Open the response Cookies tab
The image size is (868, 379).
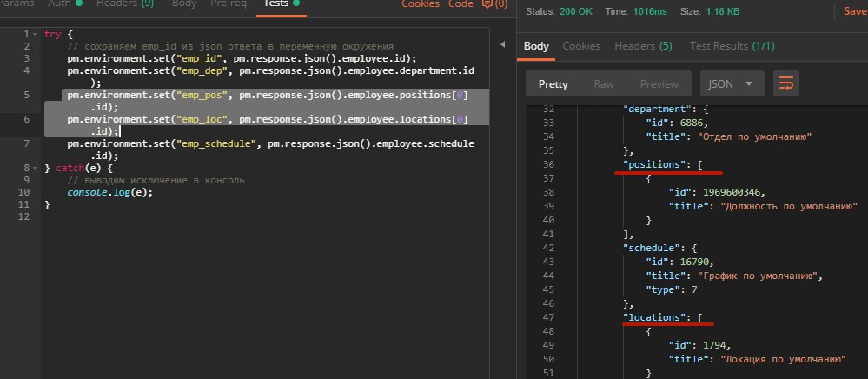(x=581, y=46)
